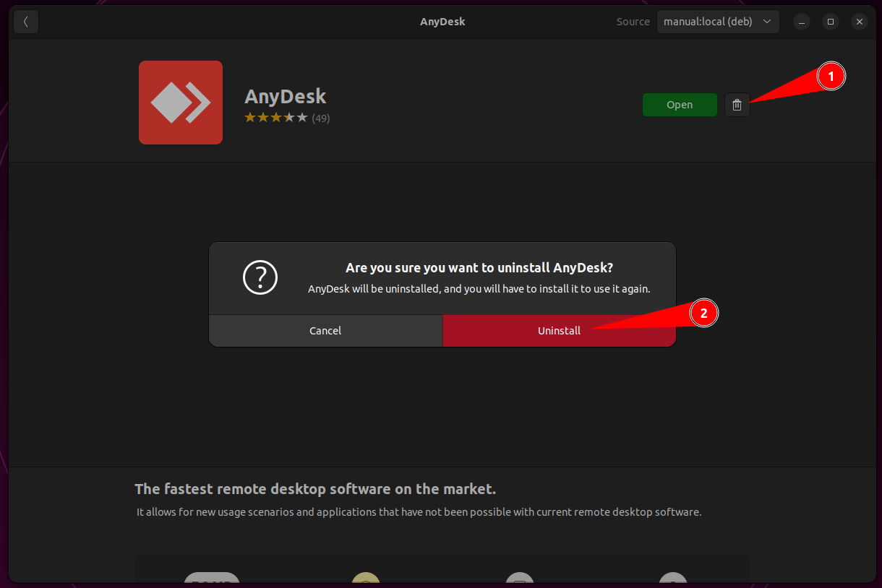Click the chevron on the Source selector

point(768,21)
